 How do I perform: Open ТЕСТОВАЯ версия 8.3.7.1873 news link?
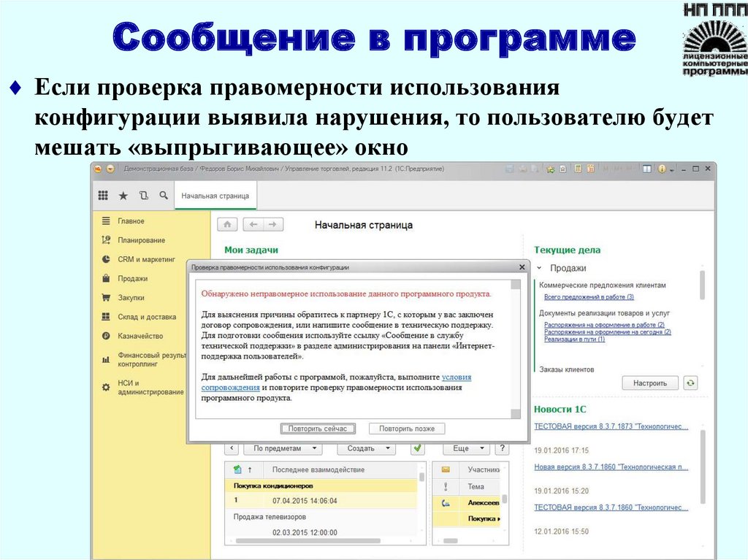point(611,426)
